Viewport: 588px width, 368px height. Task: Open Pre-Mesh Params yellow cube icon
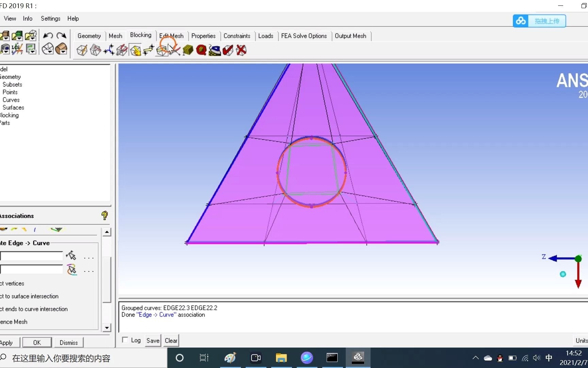pyautogui.click(x=188, y=50)
